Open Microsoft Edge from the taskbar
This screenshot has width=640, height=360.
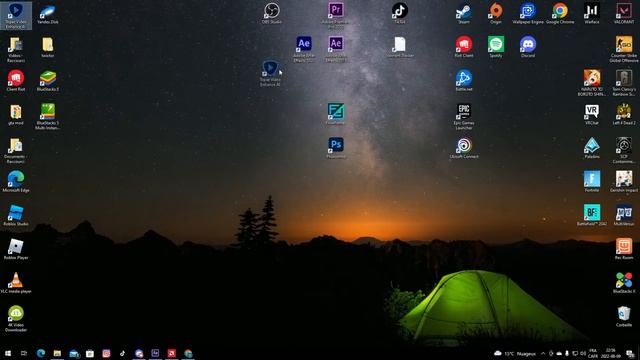[x=41, y=353]
